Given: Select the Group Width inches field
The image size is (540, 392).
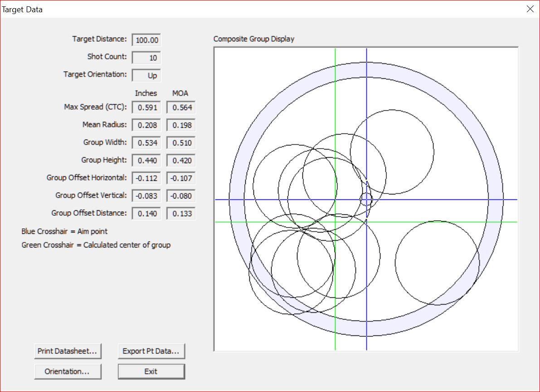Looking at the screenshot, I should point(146,143).
